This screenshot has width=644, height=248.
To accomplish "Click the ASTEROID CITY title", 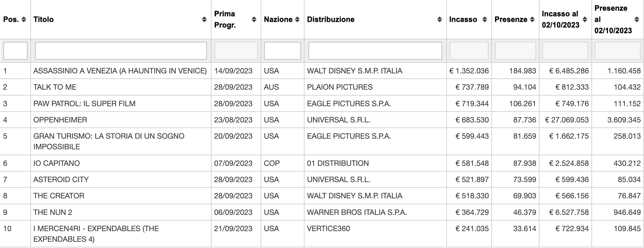I will point(61,180).
